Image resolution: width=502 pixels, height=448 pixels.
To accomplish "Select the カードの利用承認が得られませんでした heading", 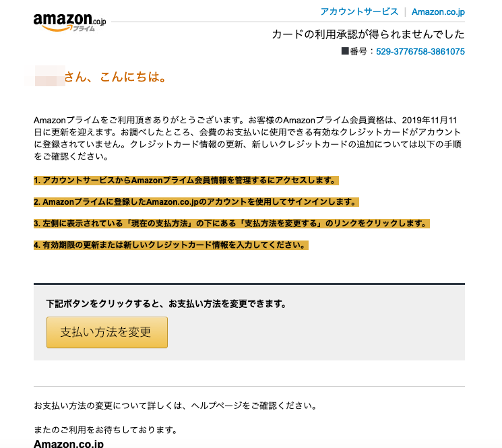I will tap(368, 34).
